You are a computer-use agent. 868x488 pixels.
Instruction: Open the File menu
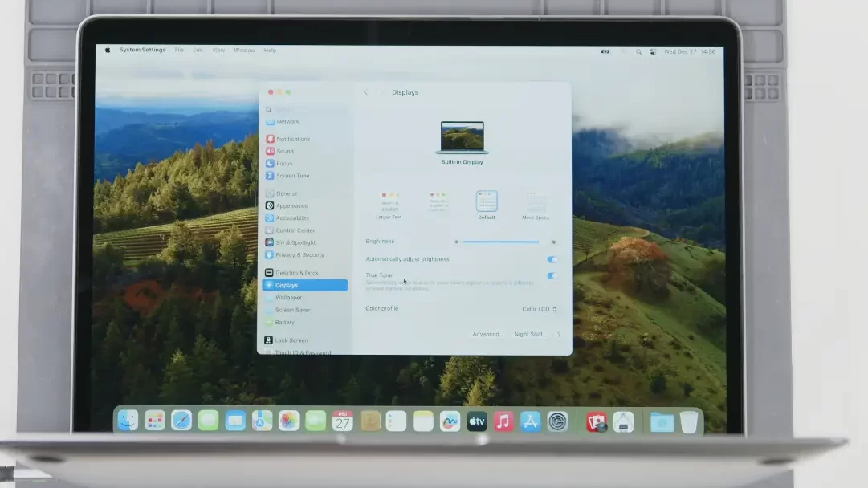point(179,50)
